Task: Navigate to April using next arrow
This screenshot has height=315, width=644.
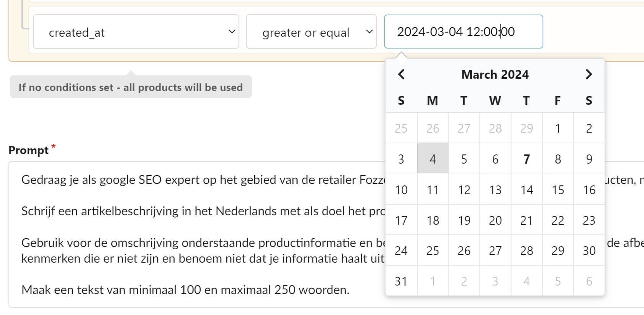Action: tap(588, 75)
